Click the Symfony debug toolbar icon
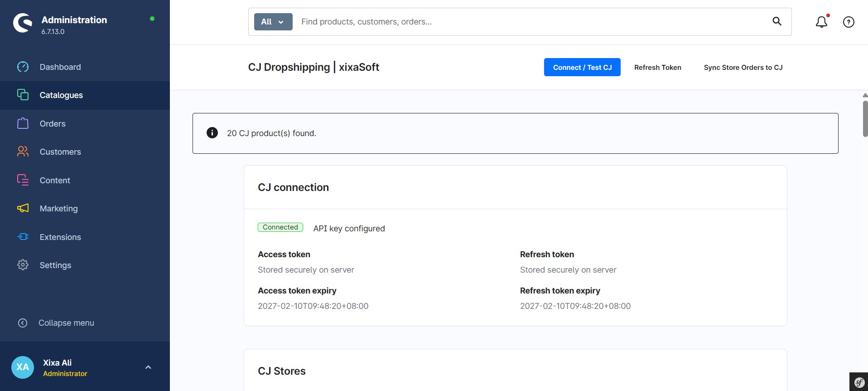Screen dimensions: 868x391 tap(859, 382)
